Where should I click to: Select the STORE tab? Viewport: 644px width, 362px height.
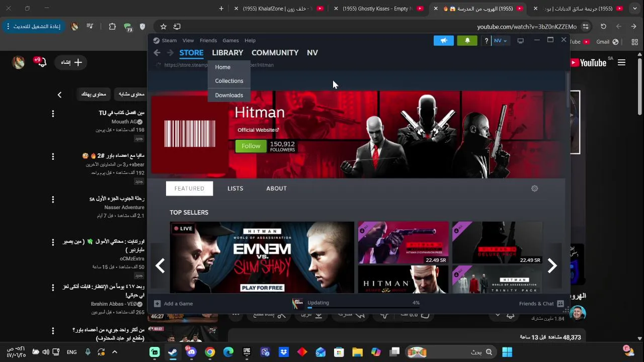coord(192,53)
